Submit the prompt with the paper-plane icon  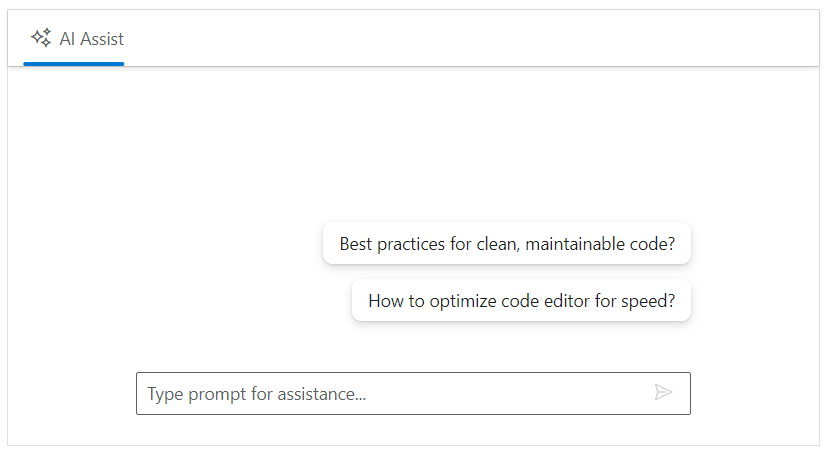click(x=663, y=392)
